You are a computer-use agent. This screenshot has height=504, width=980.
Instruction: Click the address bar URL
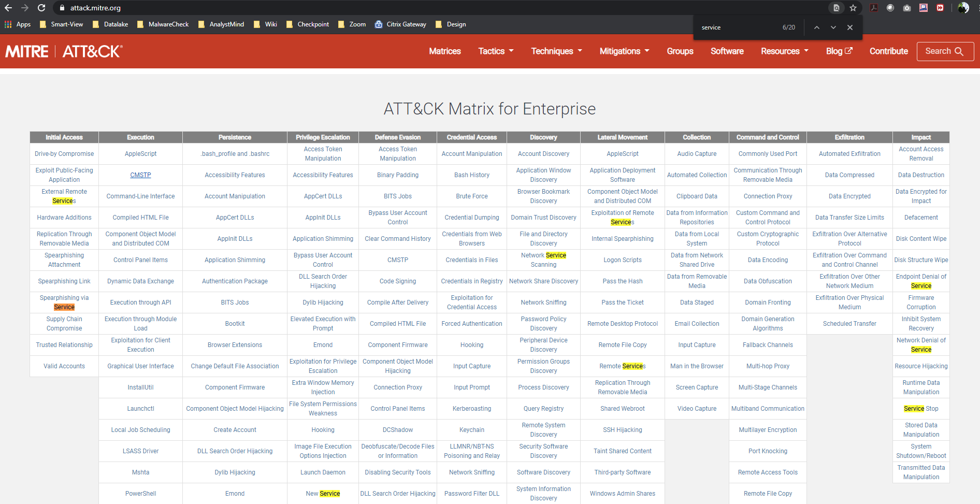[x=95, y=8]
